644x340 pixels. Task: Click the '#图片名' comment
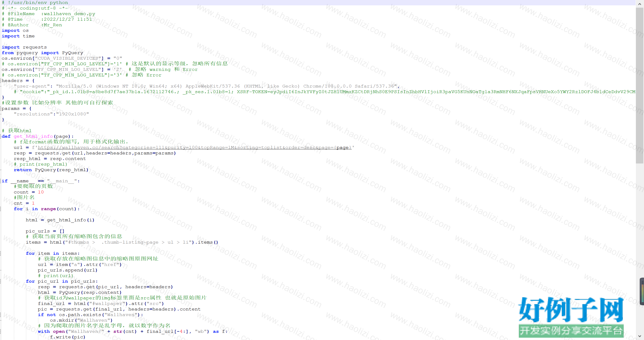click(24, 197)
